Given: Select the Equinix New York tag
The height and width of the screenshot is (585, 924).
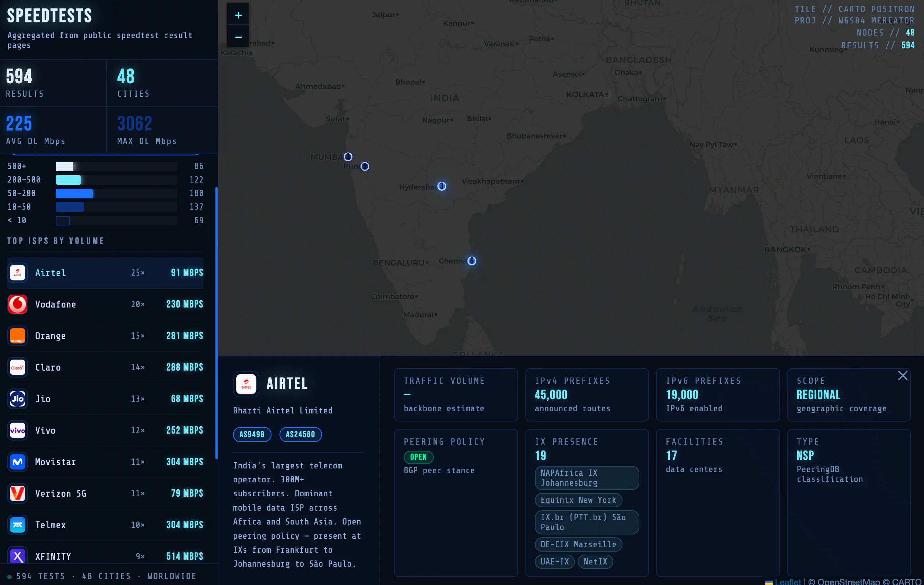Looking at the screenshot, I should (578, 500).
